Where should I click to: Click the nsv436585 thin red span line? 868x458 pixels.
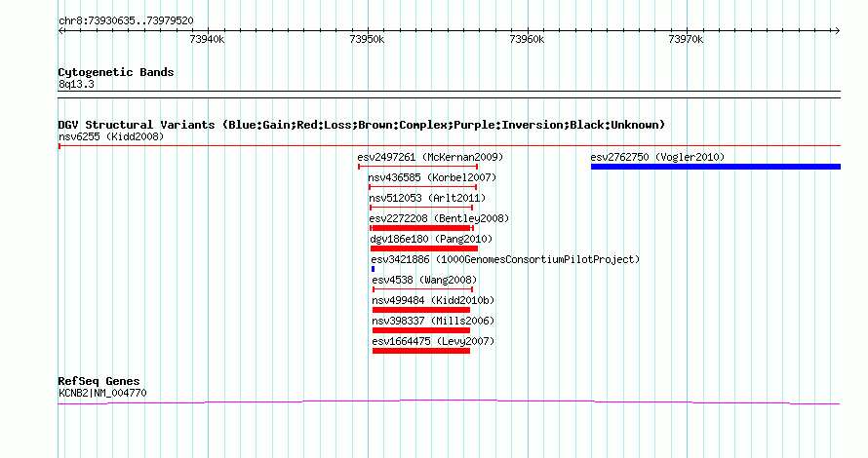pyautogui.click(x=422, y=187)
